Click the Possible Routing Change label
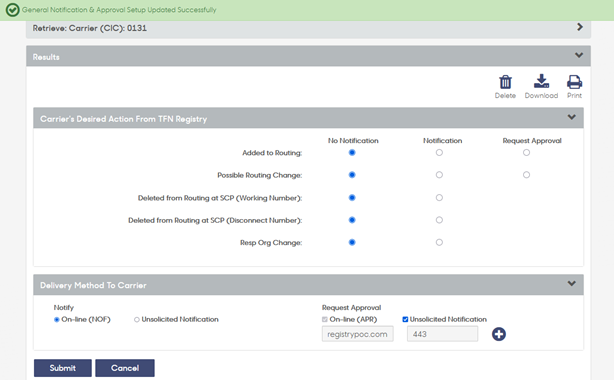The width and height of the screenshot is (614, 380). 260,175
